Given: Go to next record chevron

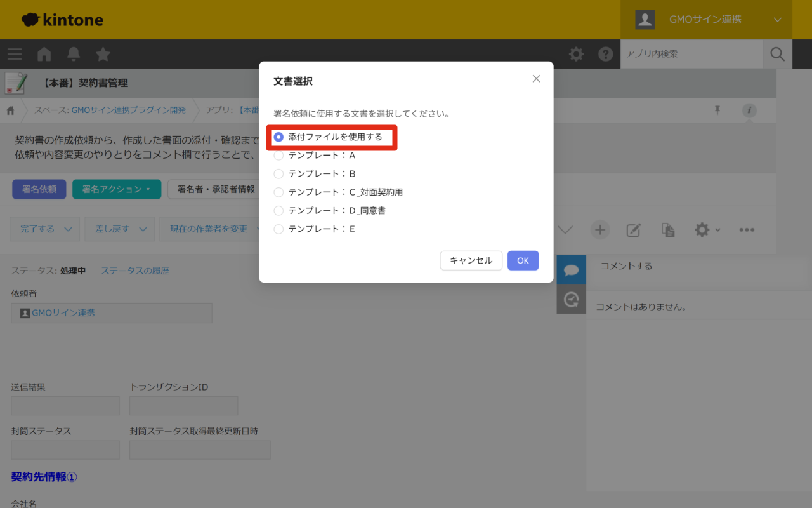Looking at the screenshot, I should tap(565, 229).
